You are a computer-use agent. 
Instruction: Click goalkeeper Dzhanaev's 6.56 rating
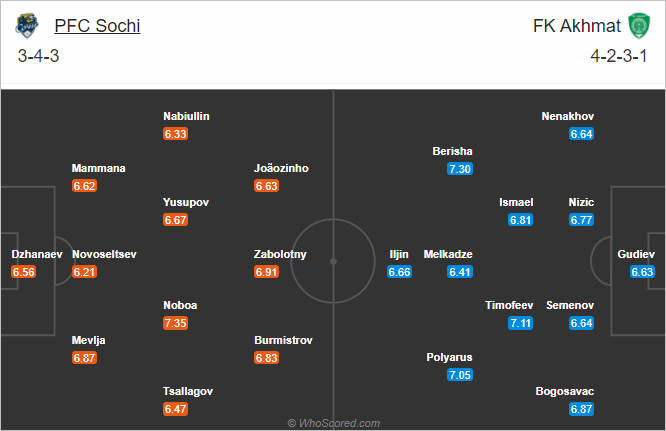pyautogui.click(x=23, y=272)
